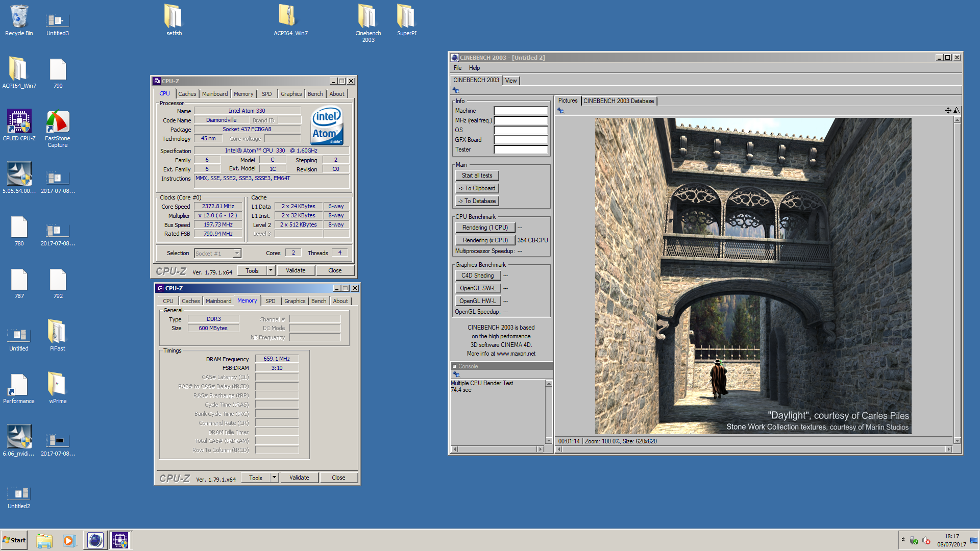980x551 pixels.
Task: Open the Cinebench 2003 desktop folder
Action: coord(368,23)
